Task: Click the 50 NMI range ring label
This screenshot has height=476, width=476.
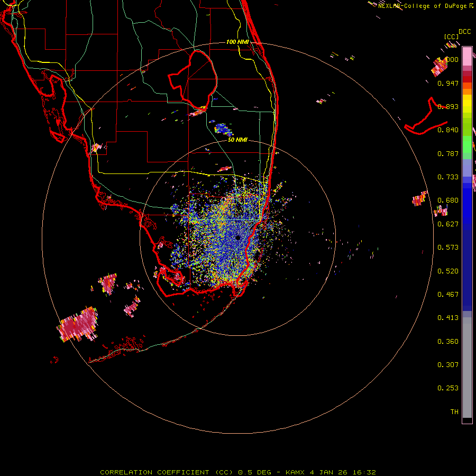Action: pyautogui.click(x=237, y=140)
